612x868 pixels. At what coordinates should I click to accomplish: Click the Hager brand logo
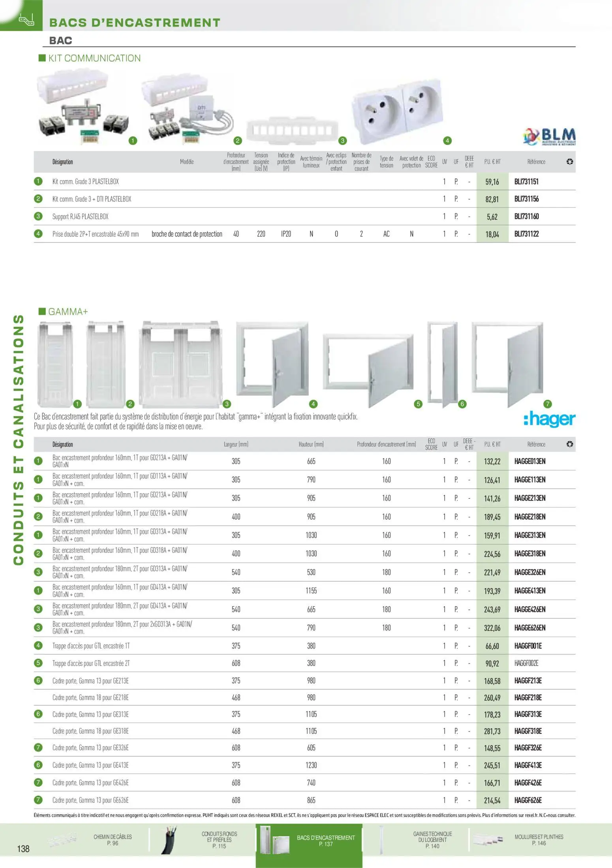click(549, 419)
